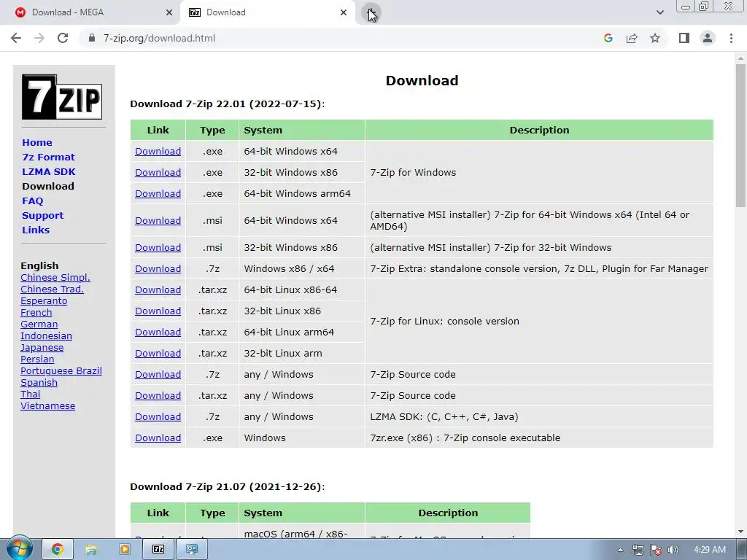Close the 7-Zip Download tab
Screen dimensions: 747x560
pyautogui.click(x=344, y=12)
